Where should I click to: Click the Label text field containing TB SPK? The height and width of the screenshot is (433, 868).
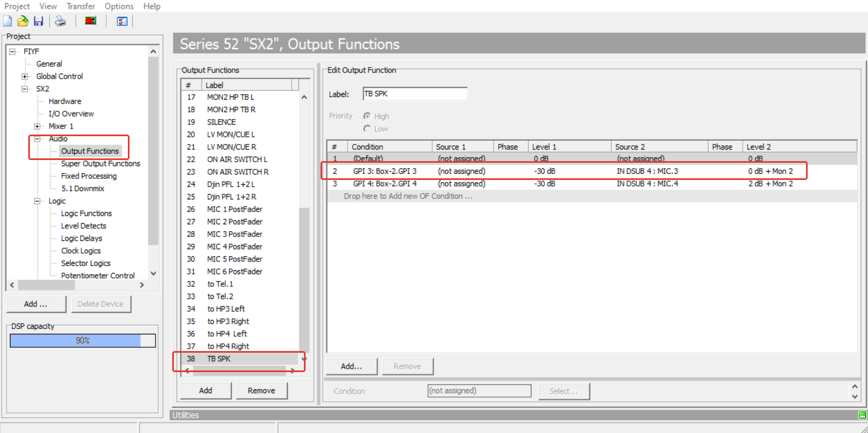415,94
